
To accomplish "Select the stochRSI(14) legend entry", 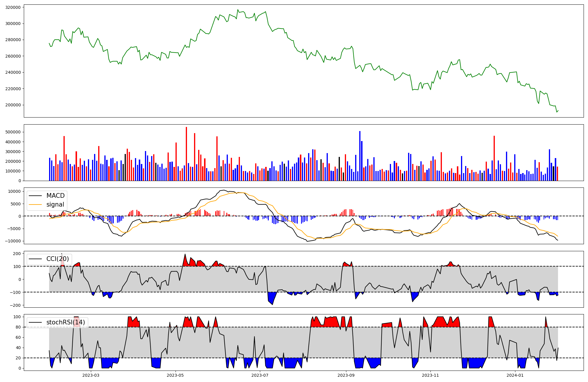I will coord(66,322).
